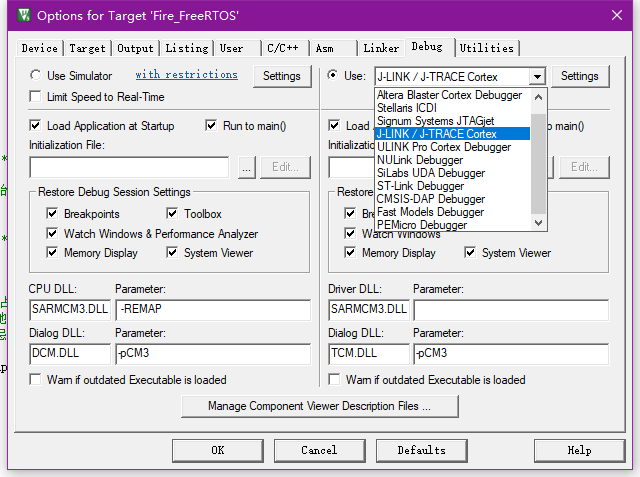
Task: Toggle simulator System Viewer checkbox
Action: [172, 253]
